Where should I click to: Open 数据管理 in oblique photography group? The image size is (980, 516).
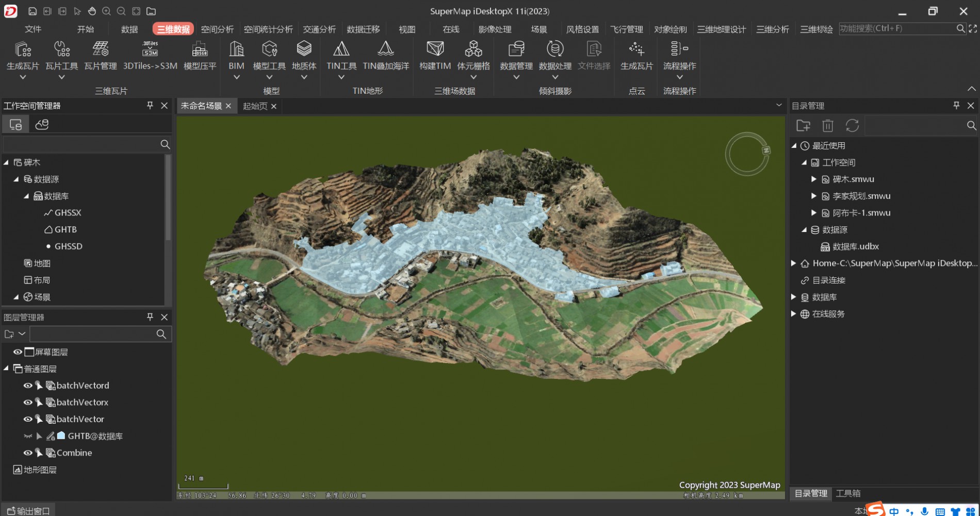516,59
